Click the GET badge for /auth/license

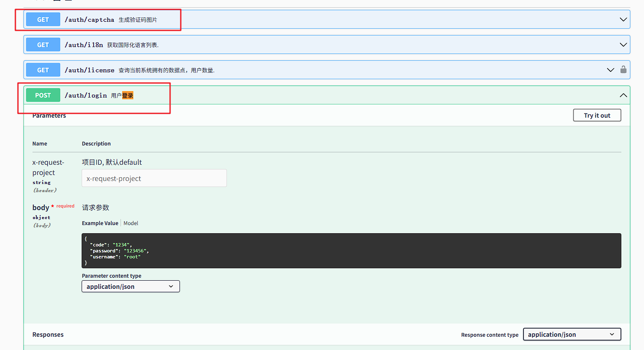pos(43,70)
